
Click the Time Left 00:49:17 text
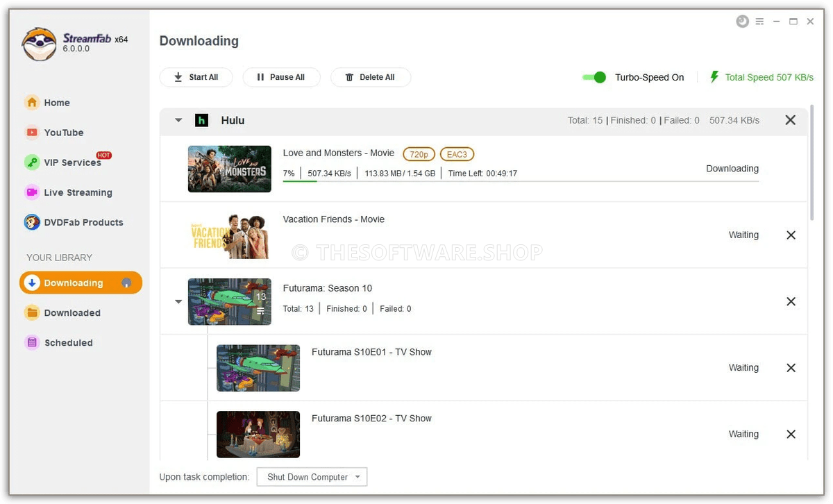click(482, 174)
